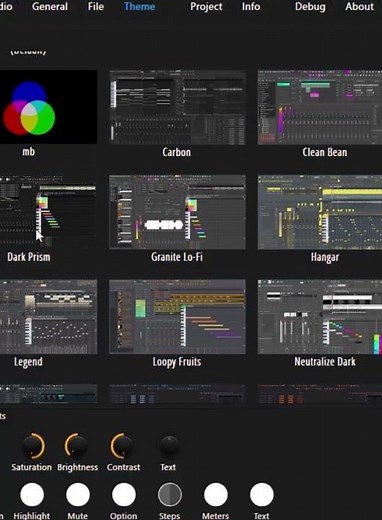Click the Dark Prism theme name label
Viewport: 382px width, 520px height.
pos(29,257)
